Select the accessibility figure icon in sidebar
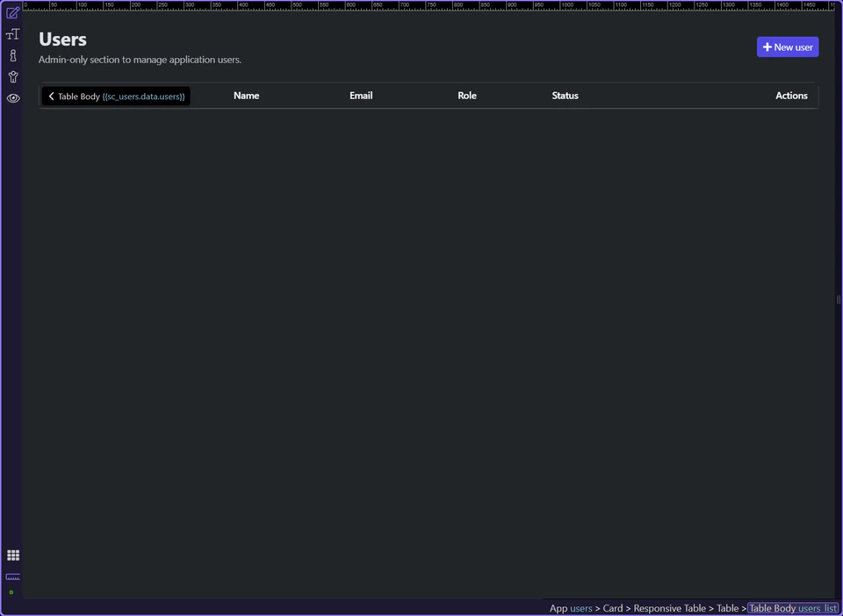The image size is (843, 616). (x=12, y=76)
